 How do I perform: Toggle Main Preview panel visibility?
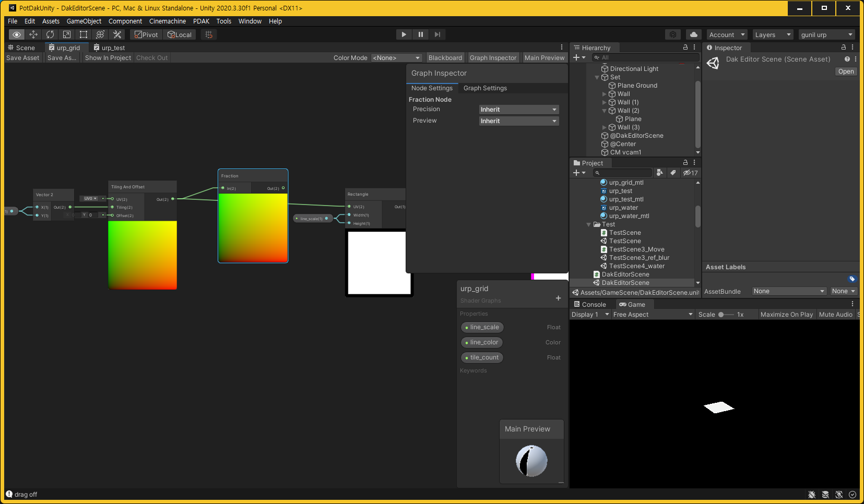[x=545, y=58]
